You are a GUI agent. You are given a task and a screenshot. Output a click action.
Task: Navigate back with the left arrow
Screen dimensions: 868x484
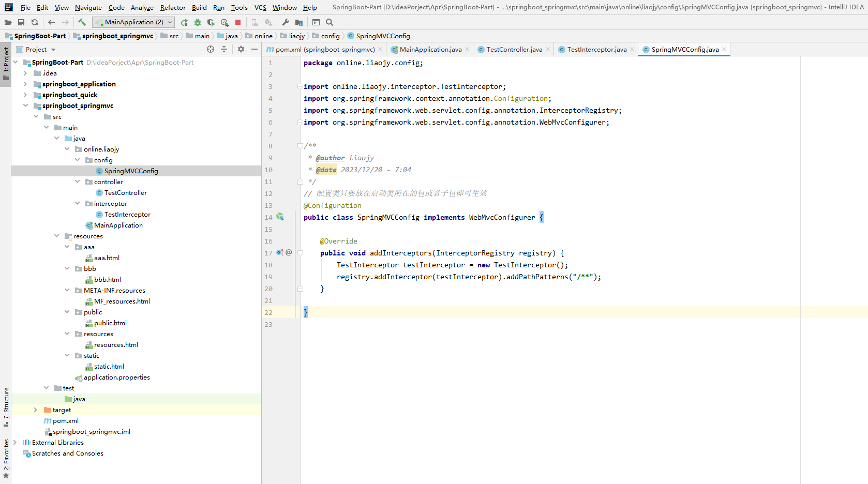point(51,22)
